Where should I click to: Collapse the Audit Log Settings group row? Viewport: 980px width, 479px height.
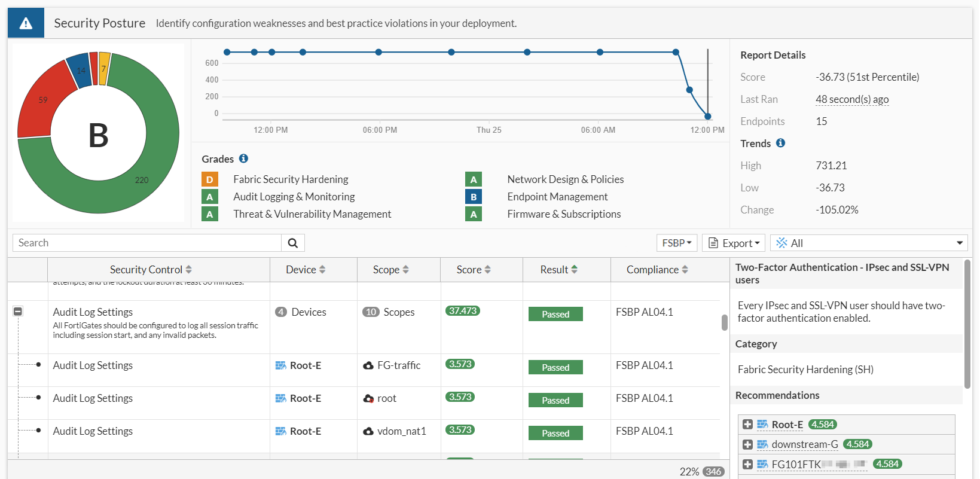18,311
